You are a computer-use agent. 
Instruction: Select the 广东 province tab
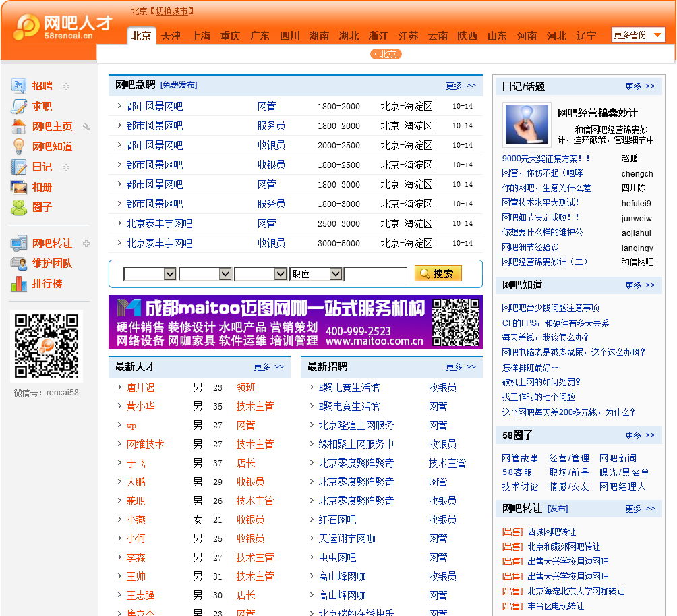point(260,36)
